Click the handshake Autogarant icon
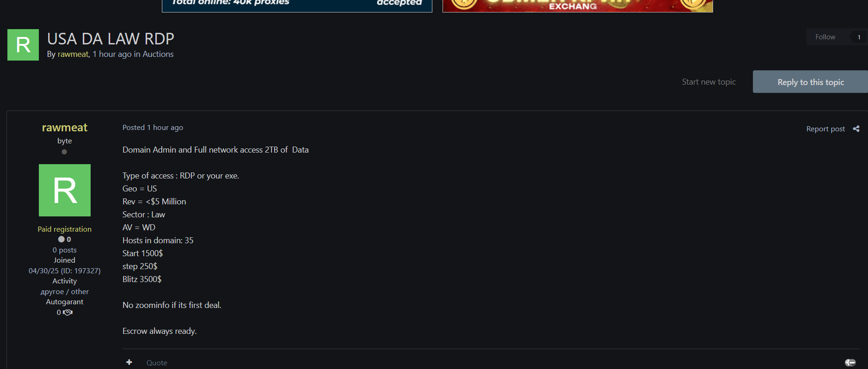 pyautogui.click(x=68, y=313)
